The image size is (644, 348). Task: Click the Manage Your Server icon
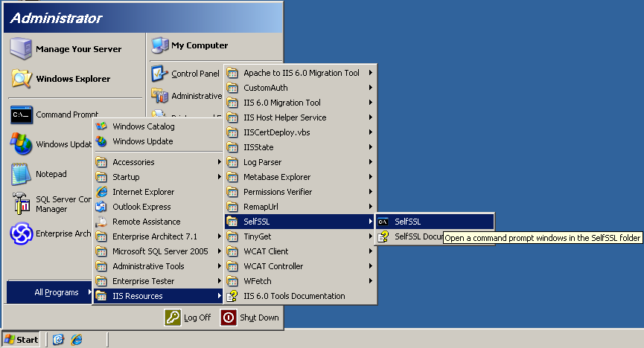[22, 49]
